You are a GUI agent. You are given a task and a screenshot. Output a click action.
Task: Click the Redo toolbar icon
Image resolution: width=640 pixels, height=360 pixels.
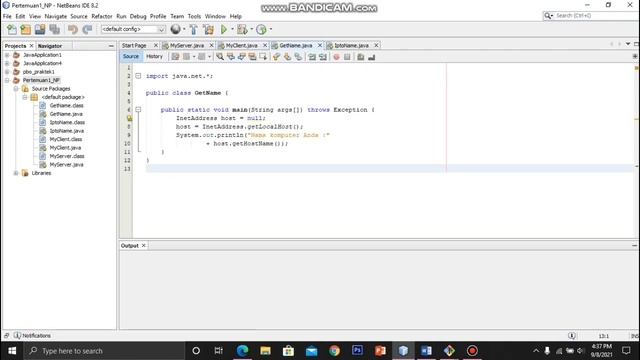(87, 29)
